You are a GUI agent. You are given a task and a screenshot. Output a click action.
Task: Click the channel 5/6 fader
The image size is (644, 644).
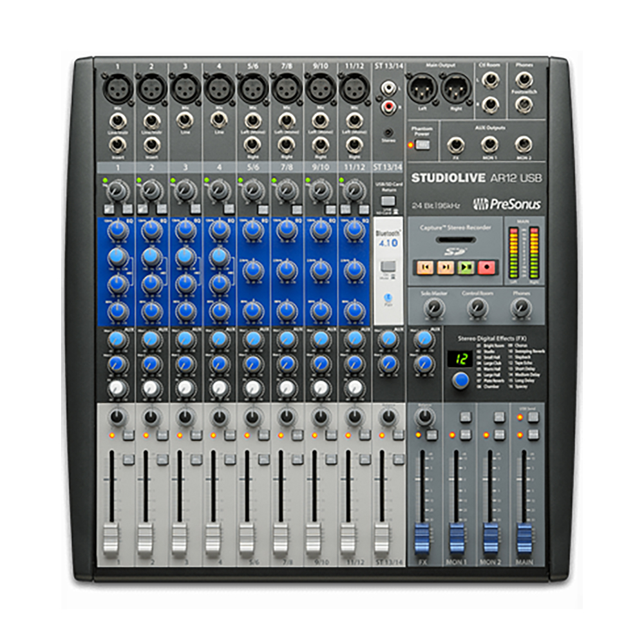point(246,538)
